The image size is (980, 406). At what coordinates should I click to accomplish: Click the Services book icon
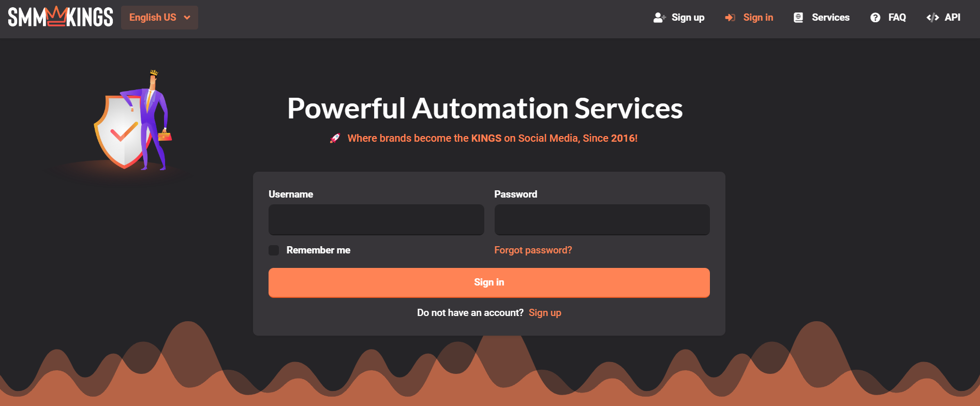(x=798, y=18)
